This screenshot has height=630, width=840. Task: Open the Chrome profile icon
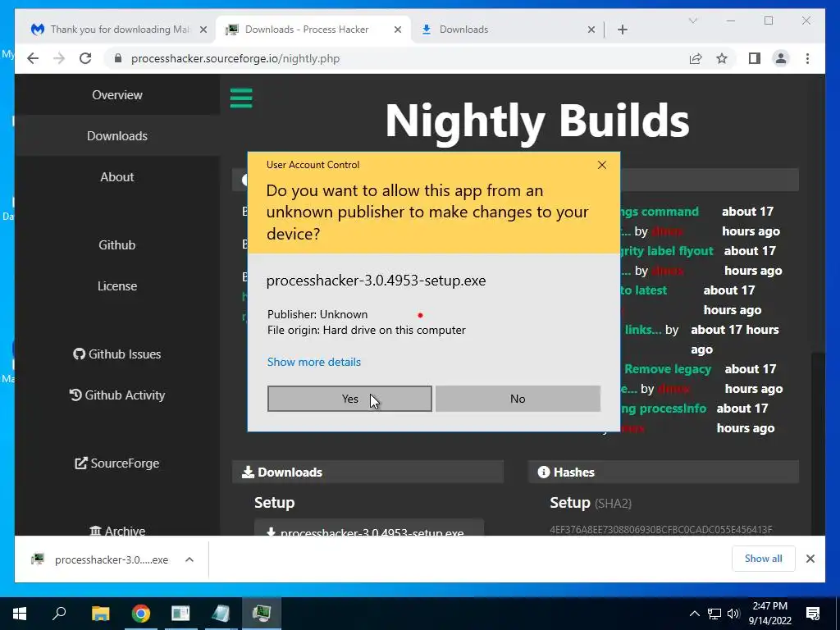(781, 58)
